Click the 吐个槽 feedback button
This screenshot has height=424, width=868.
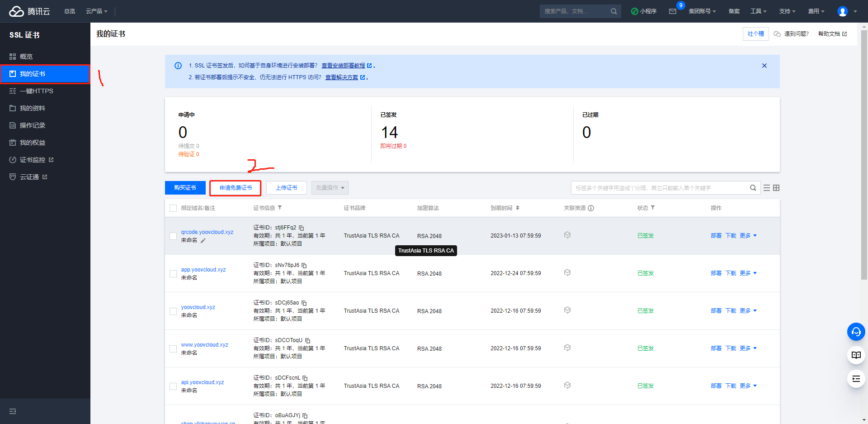756,34
